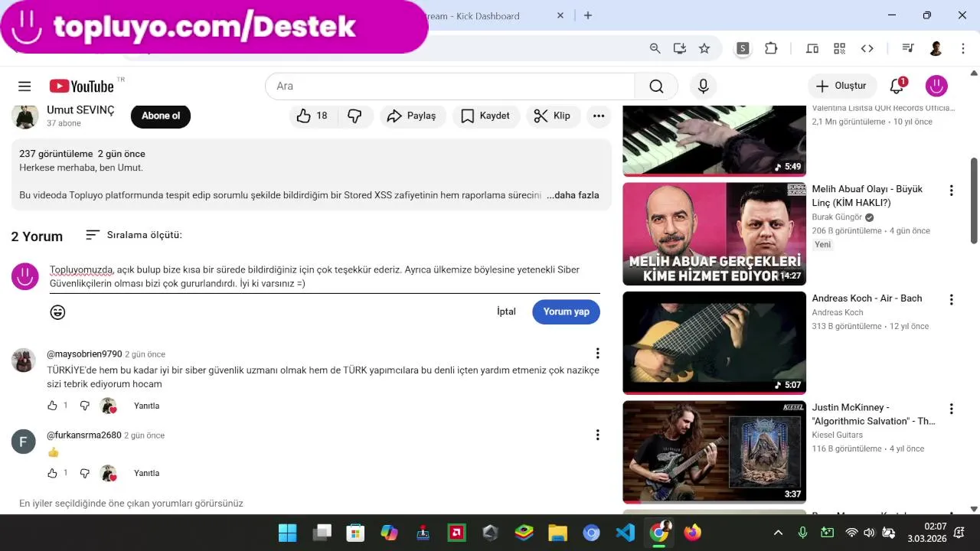Expand description with ...daha fazla

[x=573, y=195]
